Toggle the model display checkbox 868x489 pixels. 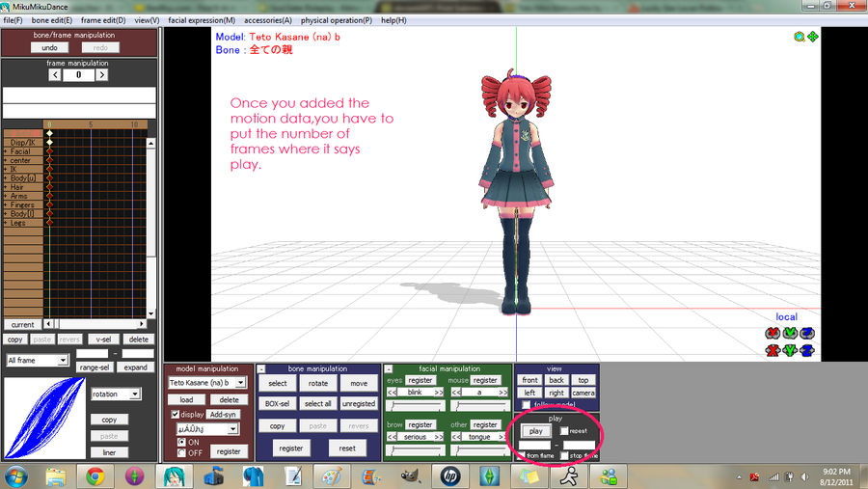click(x=175, y=414)
